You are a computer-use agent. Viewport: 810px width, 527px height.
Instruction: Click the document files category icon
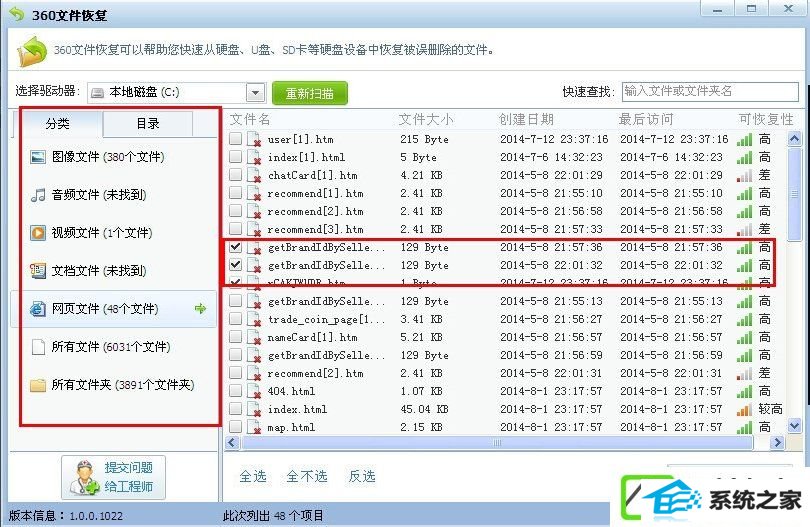click(x=38, y=271)
